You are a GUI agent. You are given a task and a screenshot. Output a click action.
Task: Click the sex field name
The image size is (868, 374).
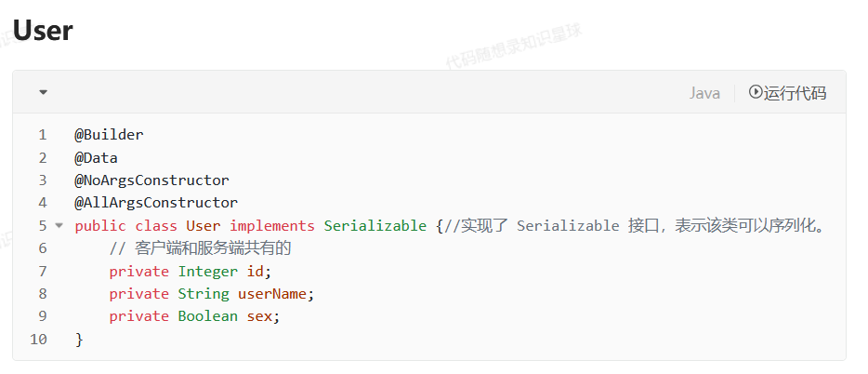[x=259, y=315]
